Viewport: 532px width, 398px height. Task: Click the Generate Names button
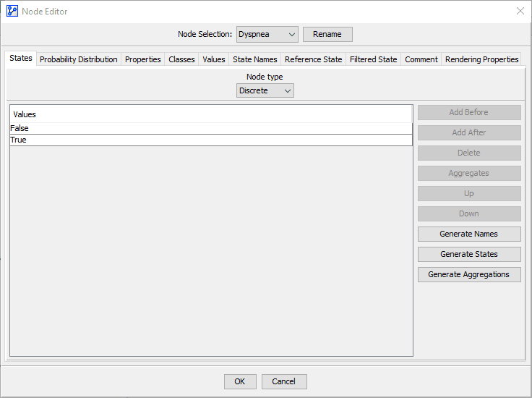[x=469, y=234]
